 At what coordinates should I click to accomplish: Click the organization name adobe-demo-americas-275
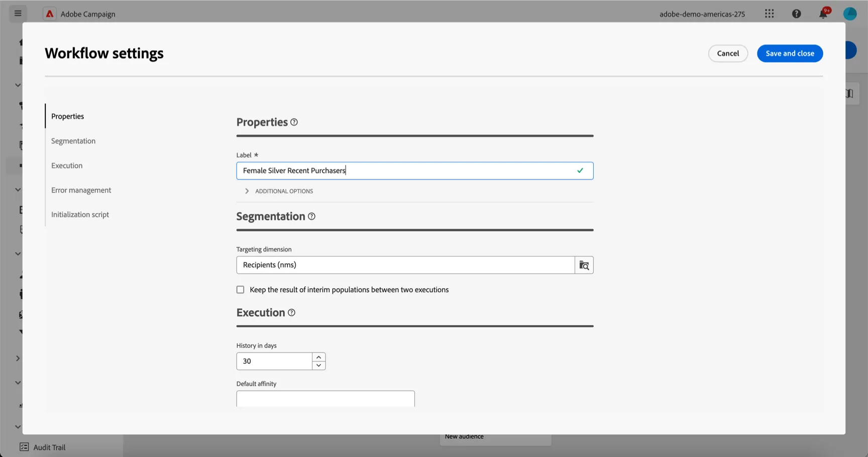click(x=702, y=14)
